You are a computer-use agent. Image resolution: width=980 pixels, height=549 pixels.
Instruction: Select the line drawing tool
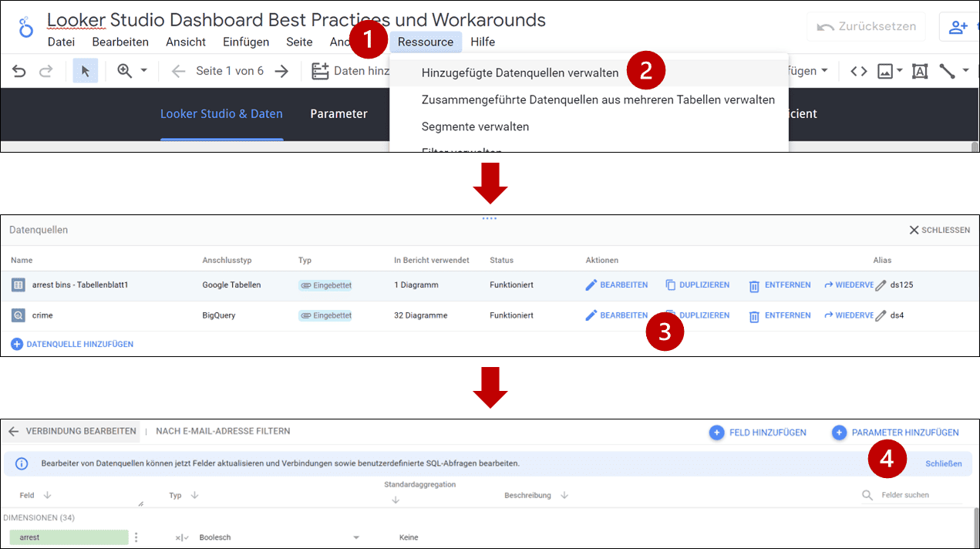(947, 71)
